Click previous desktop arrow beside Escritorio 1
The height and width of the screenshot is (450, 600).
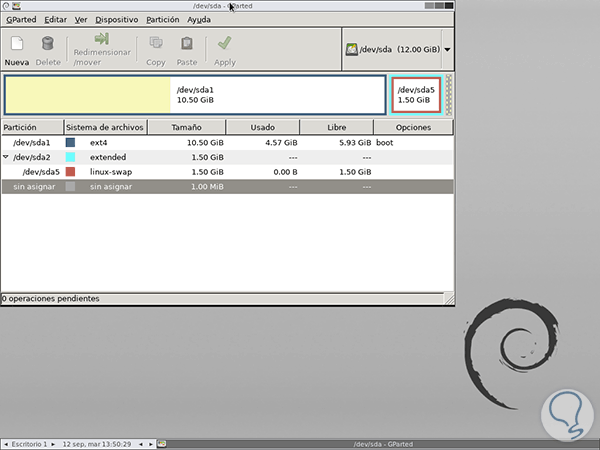pos(5,444)
